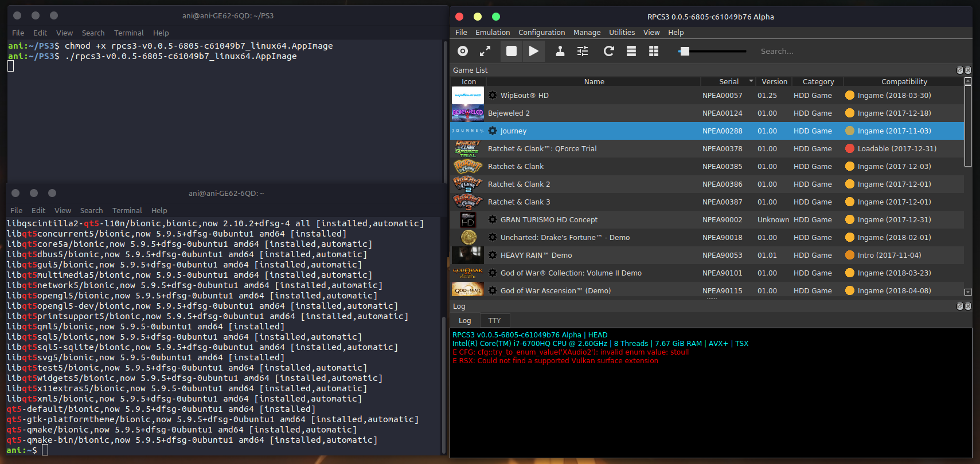Sort games by Name column
This screenshot has height=464, width=980.
594,82
